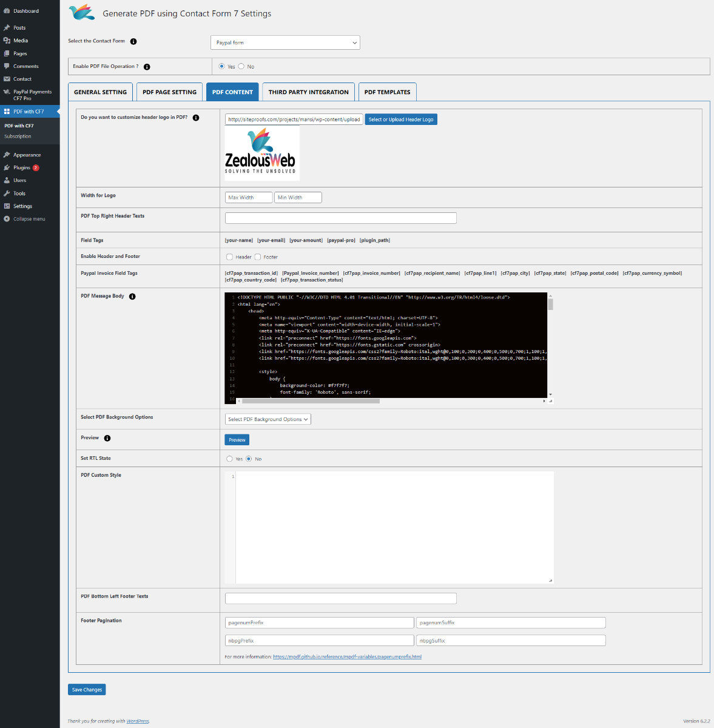Select Yes for Set RTL State

click(229, 459)
